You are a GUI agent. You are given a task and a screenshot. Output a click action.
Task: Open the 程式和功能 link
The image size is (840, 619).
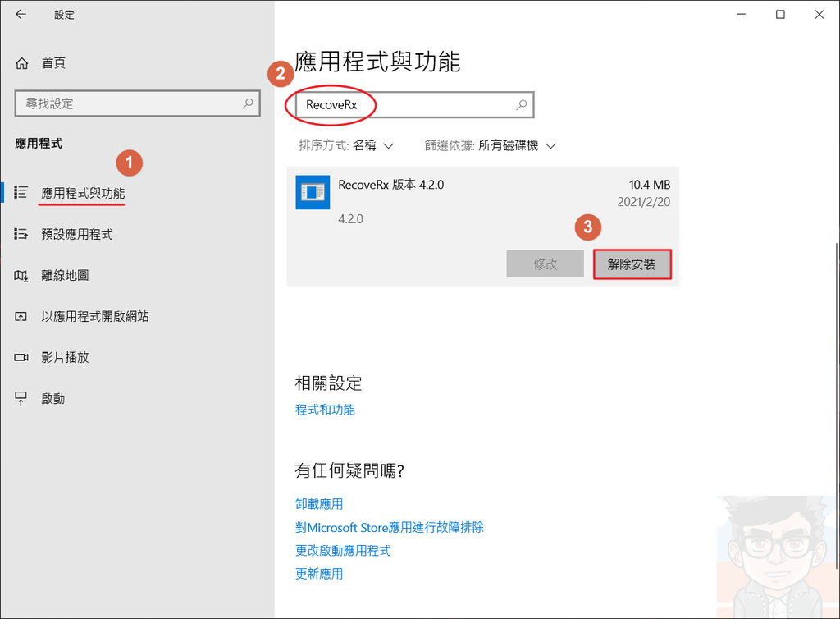click(x=325, y=410)
